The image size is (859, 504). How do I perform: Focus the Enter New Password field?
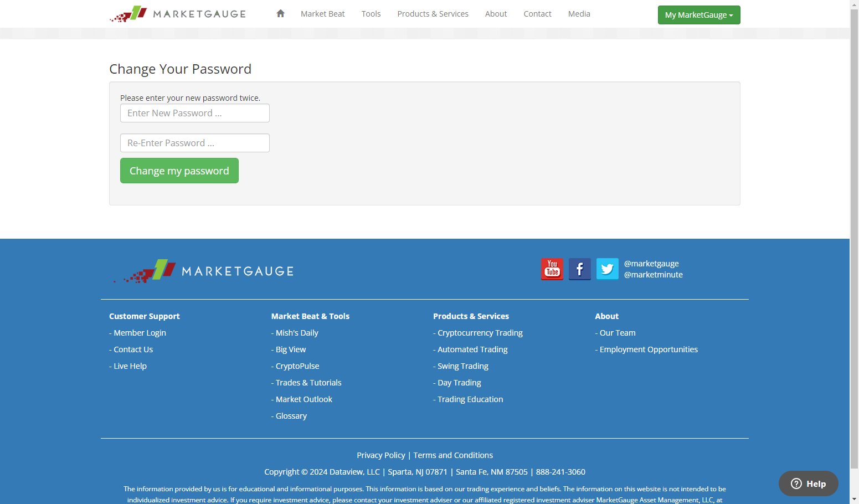coord(195,113)
